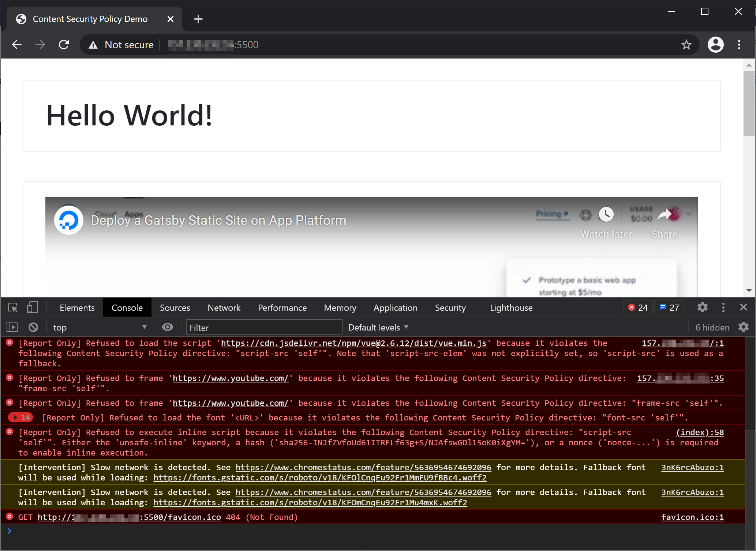Click the Lighthouse panel icon

tap(511, 307)
